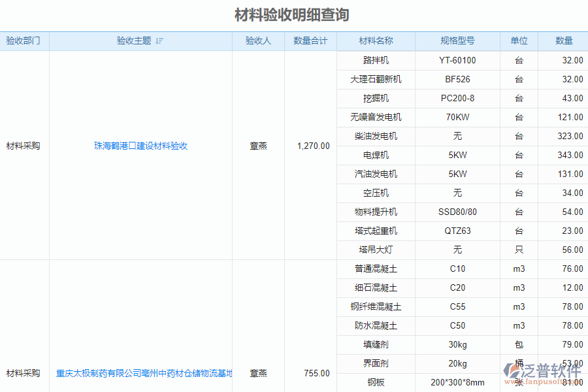The width and height of the screenshot is (588, 392).
Task: Click the 材料名称 column header
Action: click(375, 41)
